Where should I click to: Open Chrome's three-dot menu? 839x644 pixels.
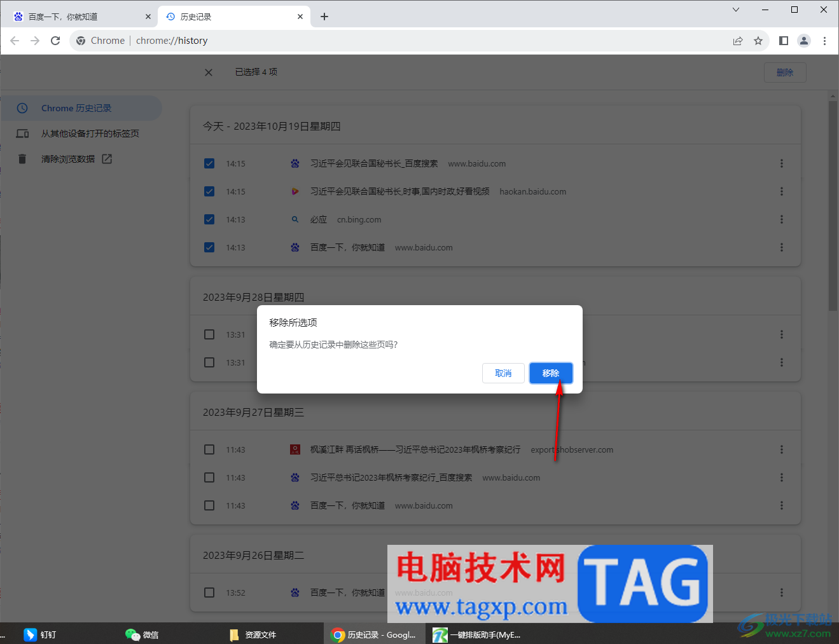[x=824, y=40]
